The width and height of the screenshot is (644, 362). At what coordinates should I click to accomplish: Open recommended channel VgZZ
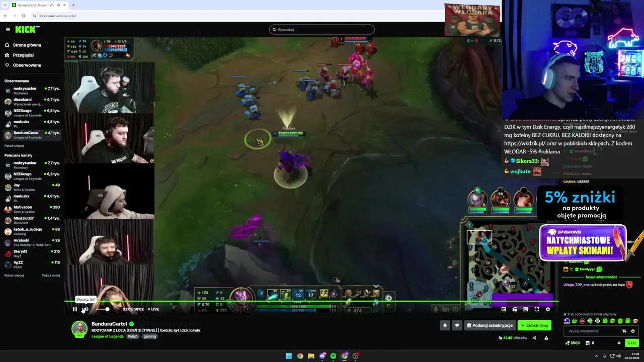pyautogui.click(x=32, y=264)
